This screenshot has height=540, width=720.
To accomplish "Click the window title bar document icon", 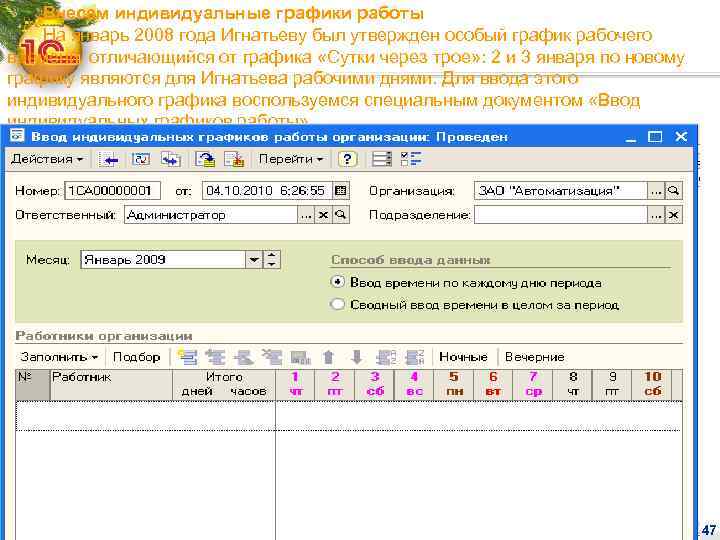I will pyautogui.click(x=17, y=136).
